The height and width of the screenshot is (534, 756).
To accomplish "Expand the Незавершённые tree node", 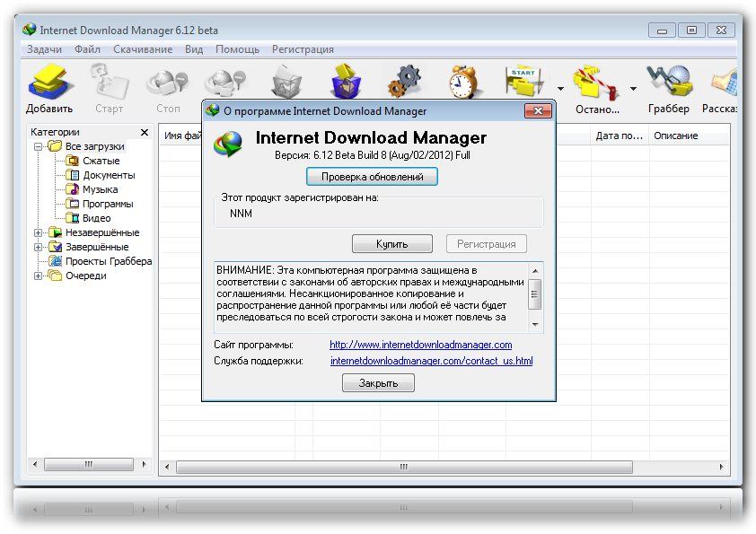I will pyautogui.click(x=38, y=232).
